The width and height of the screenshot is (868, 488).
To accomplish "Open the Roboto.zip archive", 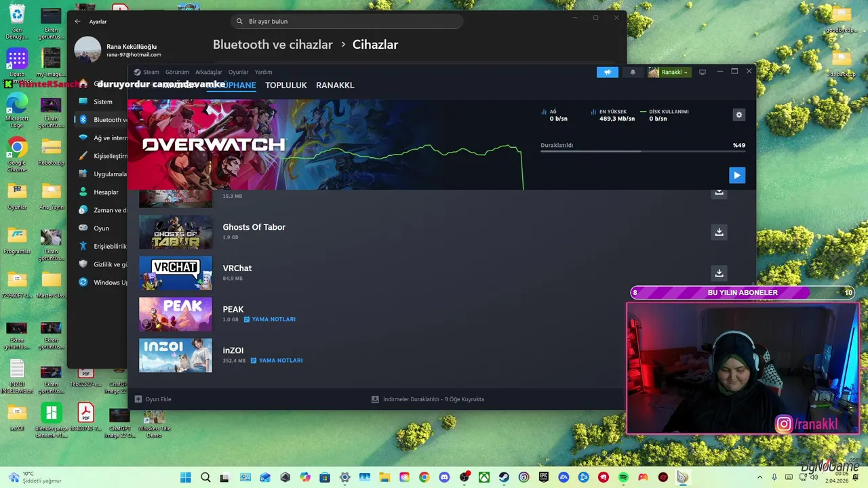I will 51,153.
